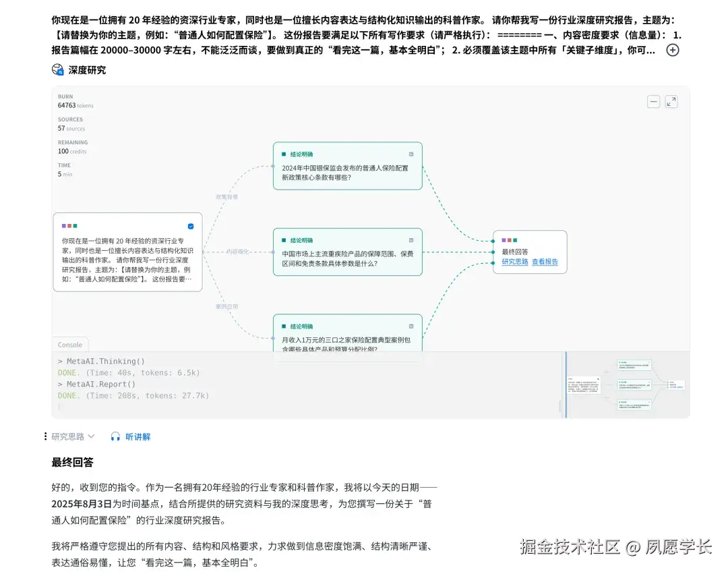Screen dimensions: 728x572
Task: Click the kebab dots icon before 研究思路
Action: point(45,436)
